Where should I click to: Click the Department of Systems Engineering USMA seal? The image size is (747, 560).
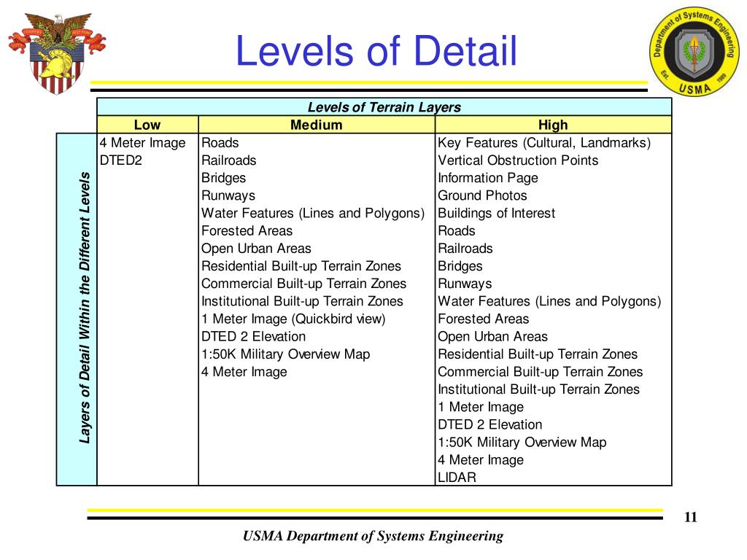coord(694,52)
